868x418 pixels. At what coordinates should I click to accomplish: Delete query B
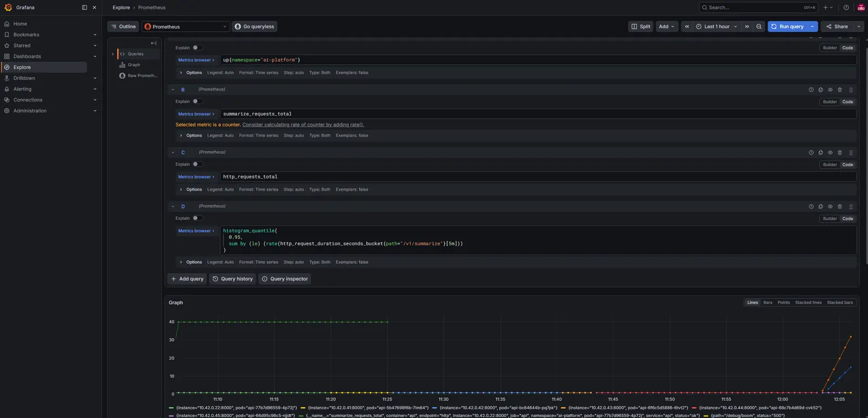[840, 90]
